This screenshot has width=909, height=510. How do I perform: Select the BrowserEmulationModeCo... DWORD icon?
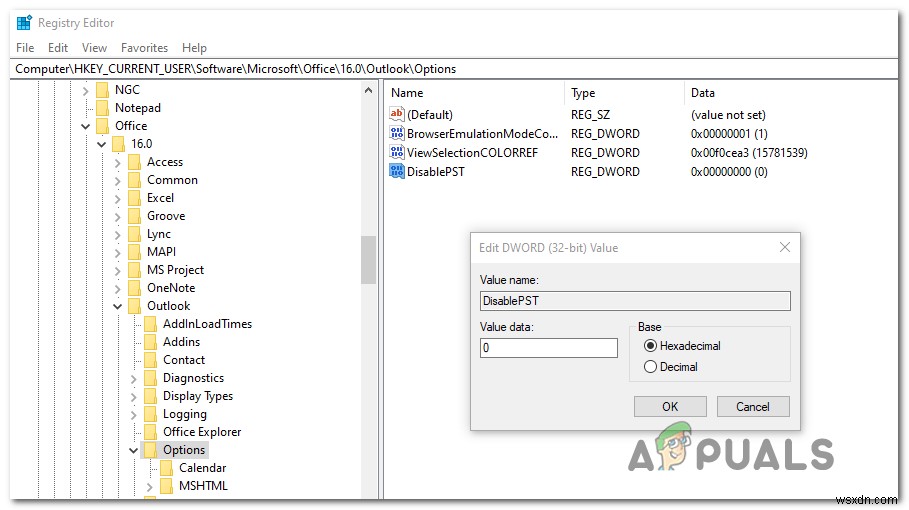397,133
